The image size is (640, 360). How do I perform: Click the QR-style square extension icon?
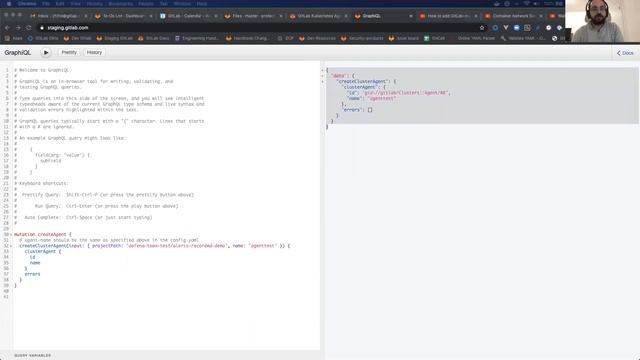(527, 28)
